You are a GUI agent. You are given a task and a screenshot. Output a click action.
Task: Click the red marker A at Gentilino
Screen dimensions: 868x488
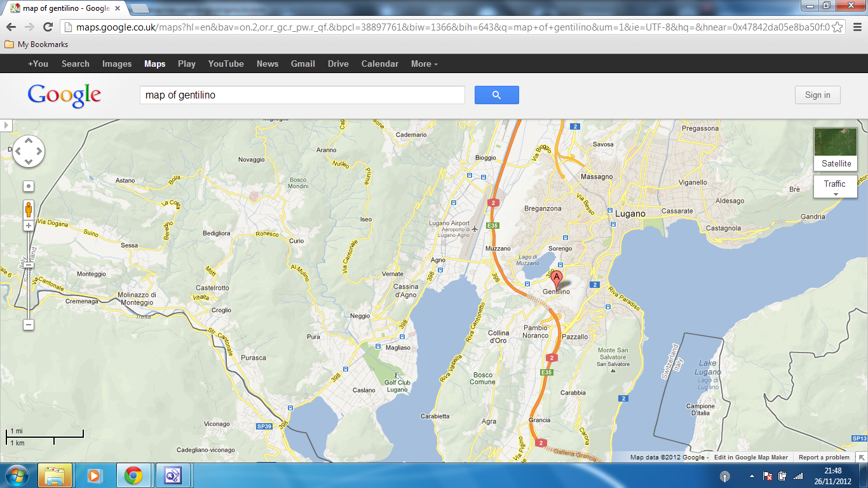click(557, 281)
